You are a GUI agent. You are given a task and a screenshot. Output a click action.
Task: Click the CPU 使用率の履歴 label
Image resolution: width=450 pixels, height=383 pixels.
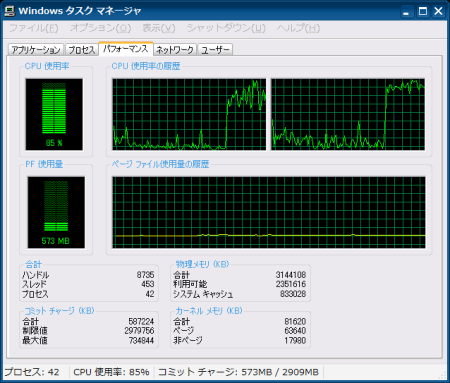click(x=146, y=66)
